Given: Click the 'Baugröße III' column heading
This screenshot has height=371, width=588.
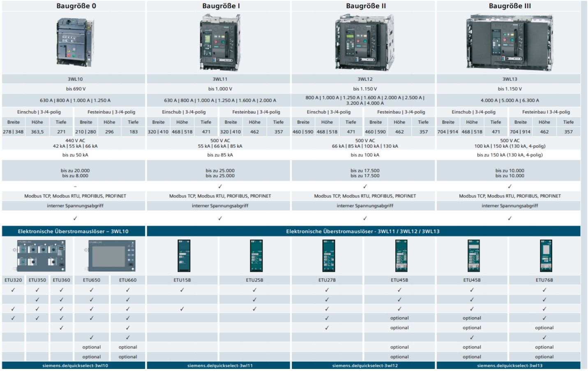Looking at the screenshot, I should click(x=510, y=6).
